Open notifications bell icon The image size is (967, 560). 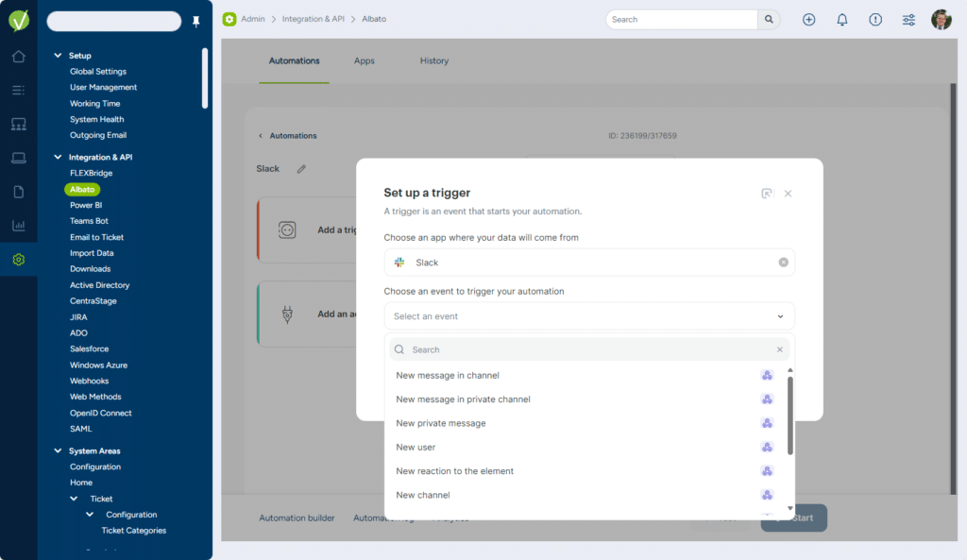(x=842, y=20)
